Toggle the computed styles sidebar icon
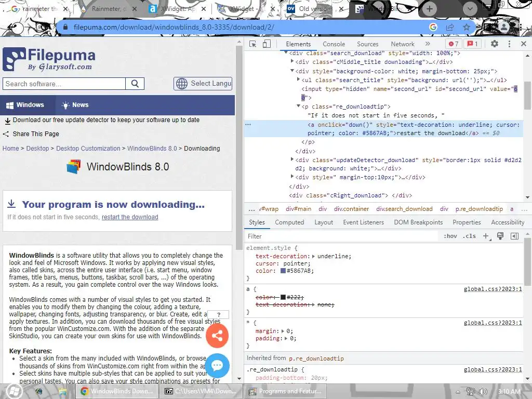Viewport: 532px width, 399px height. (x=514, y=236)
